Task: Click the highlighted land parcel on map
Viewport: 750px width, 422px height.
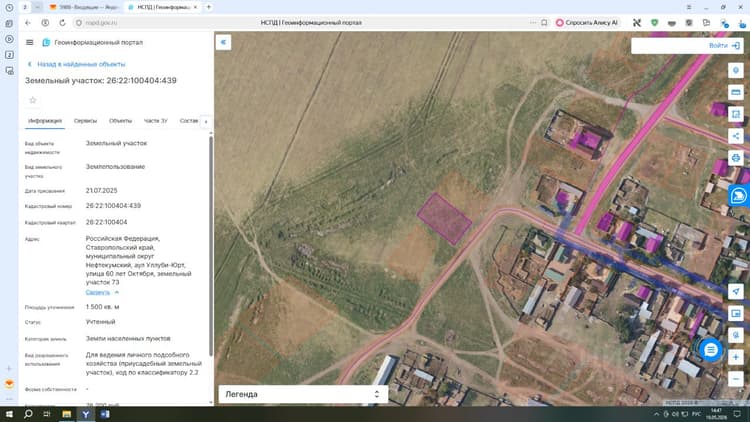Action: (x=444, y=219)
